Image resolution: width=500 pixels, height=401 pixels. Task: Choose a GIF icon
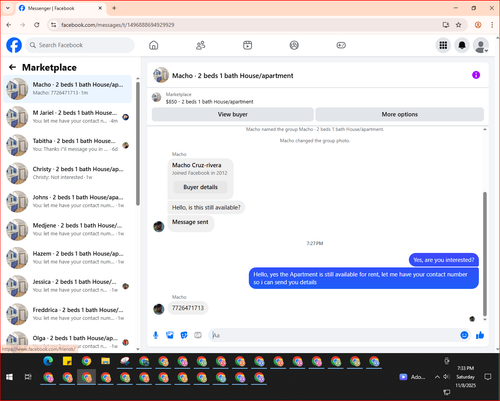[x=198, y=335]
